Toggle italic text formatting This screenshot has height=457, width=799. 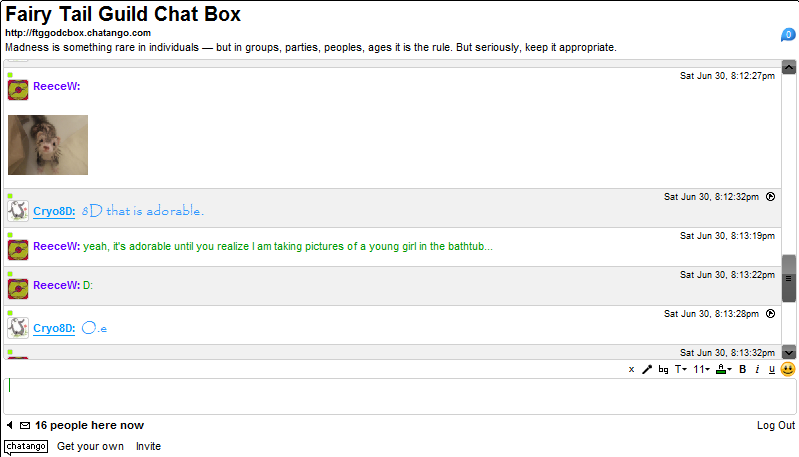757,369
